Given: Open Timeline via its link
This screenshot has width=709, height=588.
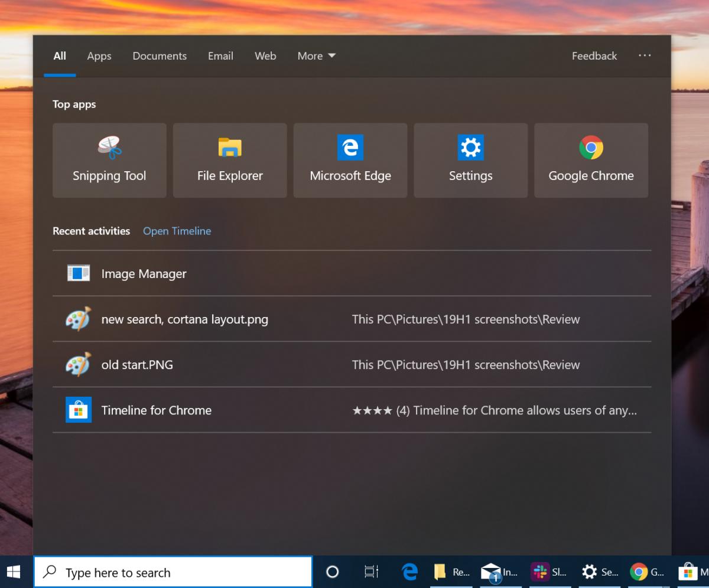Looking at the screenshot, I should point(177,231).
